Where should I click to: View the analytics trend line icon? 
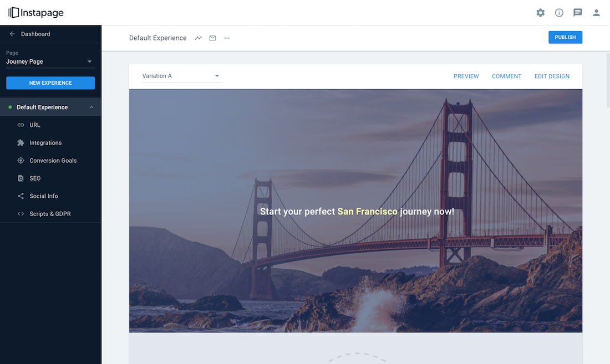point(199,38)
